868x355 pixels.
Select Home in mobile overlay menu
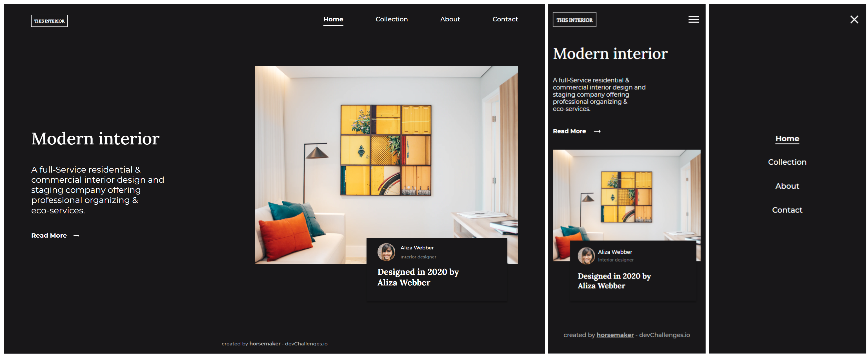[787, 139]
